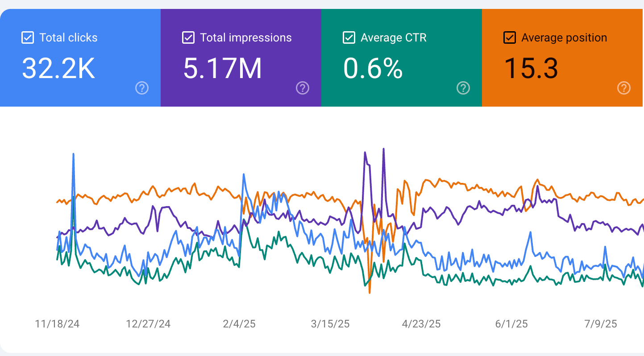
Task: Uncheck the Total clicks checkbox
Action: pyautogui.click(x=28, y=38)
